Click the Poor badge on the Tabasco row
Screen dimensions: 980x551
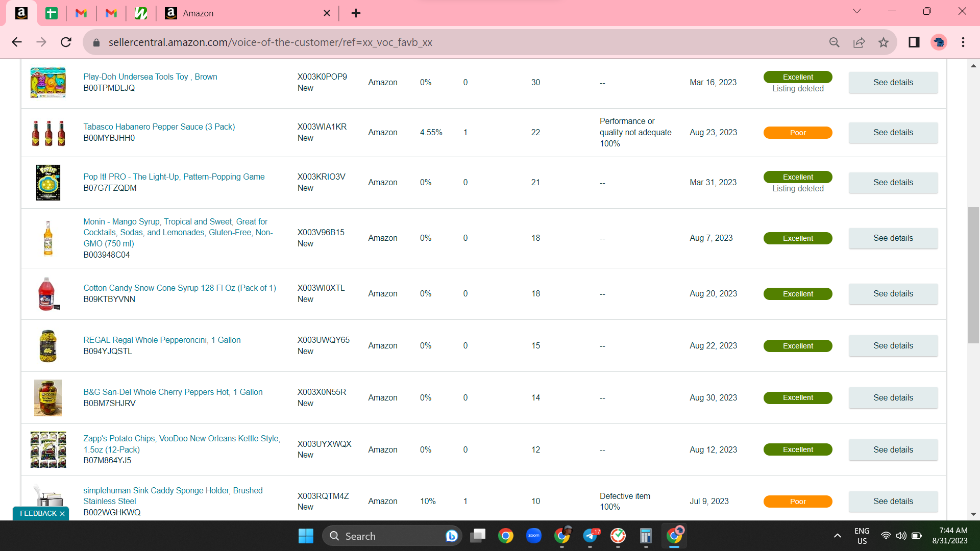click(x=798, y=133)
